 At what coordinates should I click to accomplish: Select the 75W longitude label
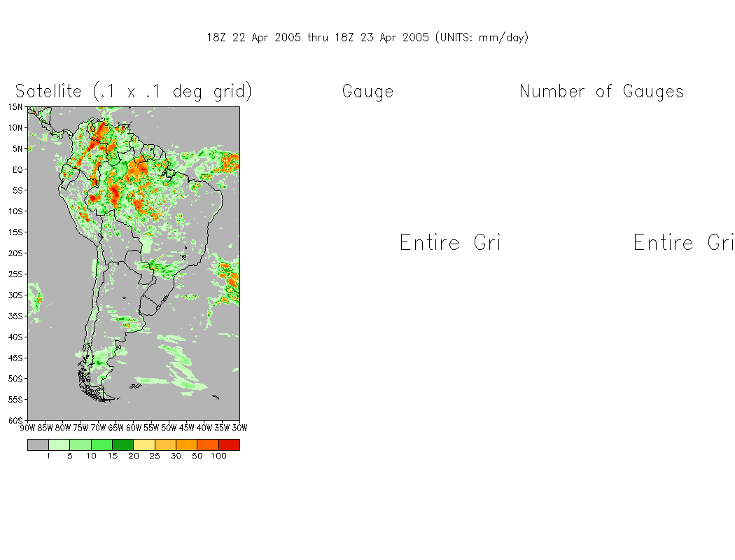pos(80,428)
